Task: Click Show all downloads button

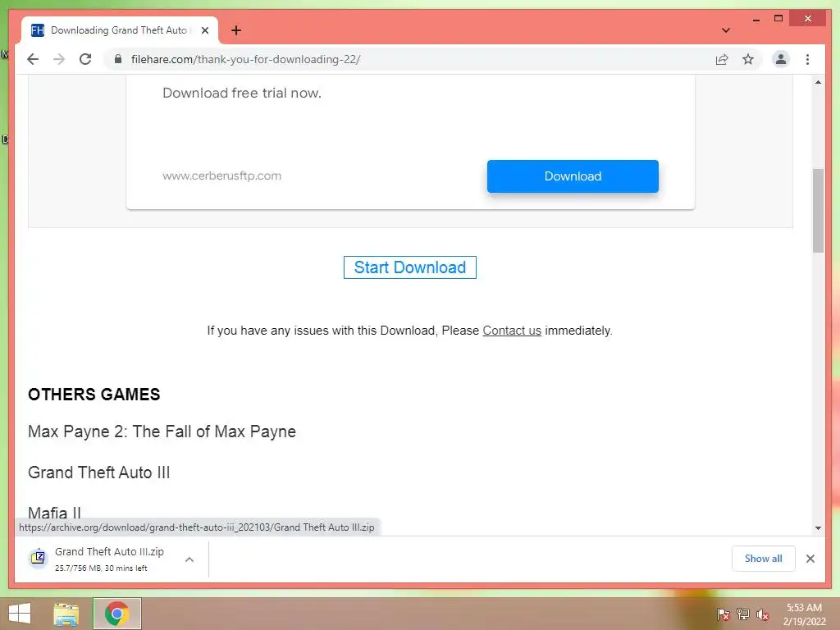Action: [763, 559]
